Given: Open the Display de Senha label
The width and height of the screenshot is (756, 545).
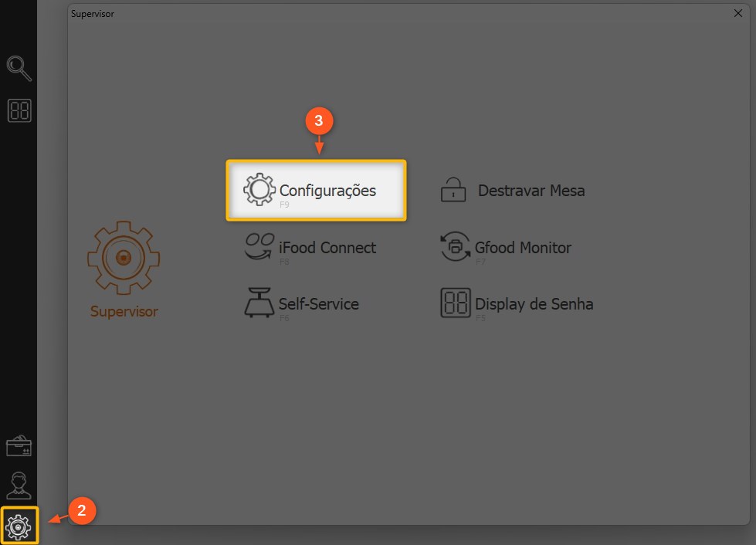Looking at the screenshot, I should (534, 304).
